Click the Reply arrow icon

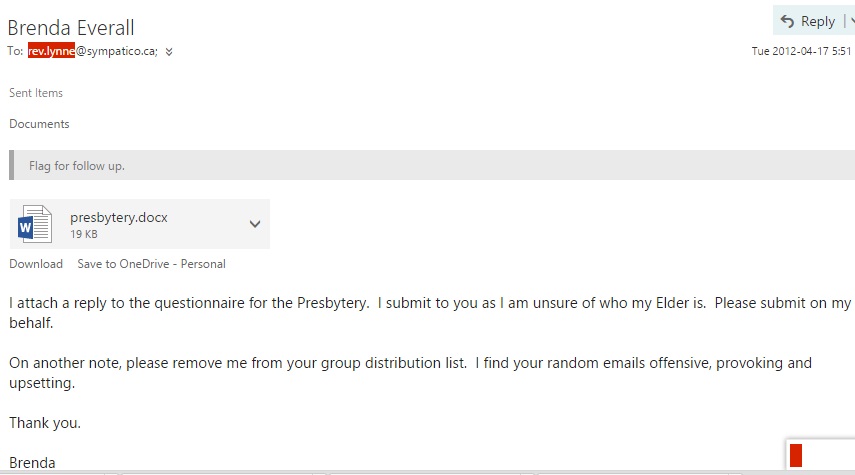click(787, 21)
